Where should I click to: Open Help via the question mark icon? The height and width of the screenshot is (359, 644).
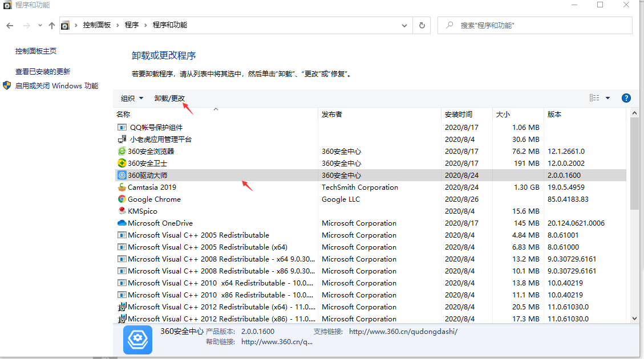point(626,97)
